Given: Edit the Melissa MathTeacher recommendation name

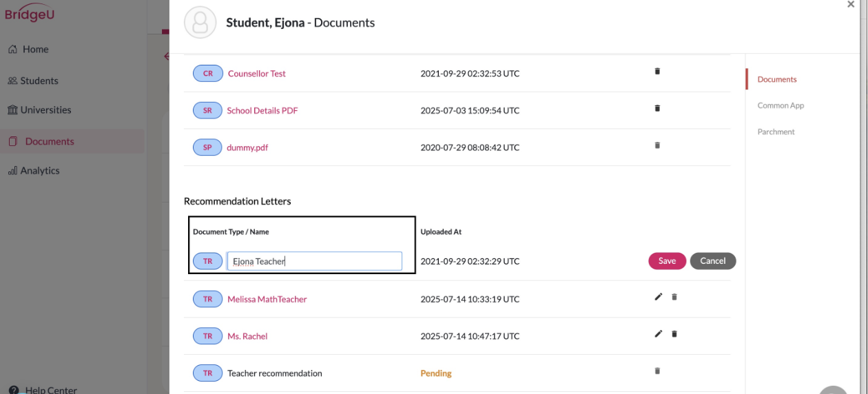Looking at the screenshot, I should tap(659, 297).
